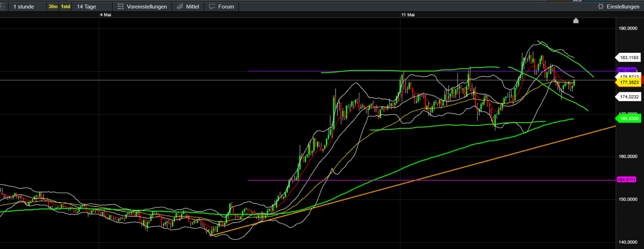Open the Forum panel
644x249 pixels.
(x=222, y=6)
